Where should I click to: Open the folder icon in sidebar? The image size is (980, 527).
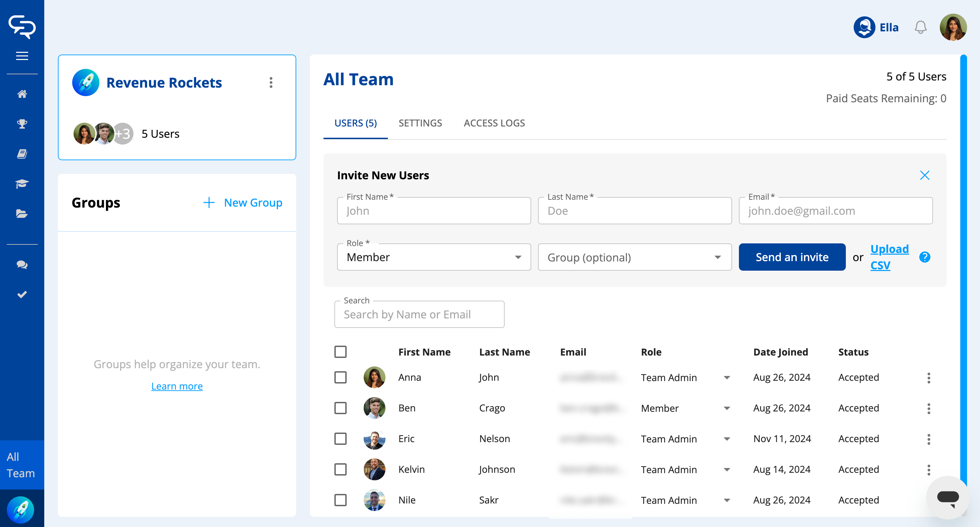[22, 214]
